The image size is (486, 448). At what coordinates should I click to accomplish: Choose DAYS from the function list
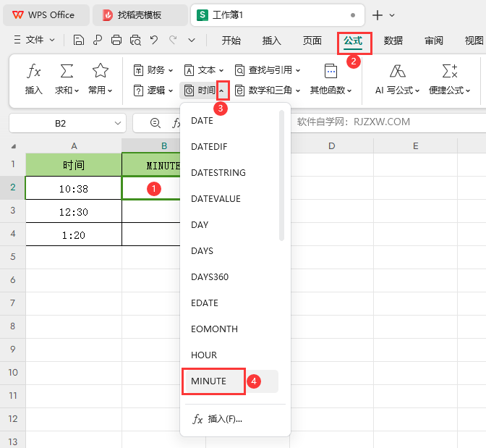tap(231, 251)
